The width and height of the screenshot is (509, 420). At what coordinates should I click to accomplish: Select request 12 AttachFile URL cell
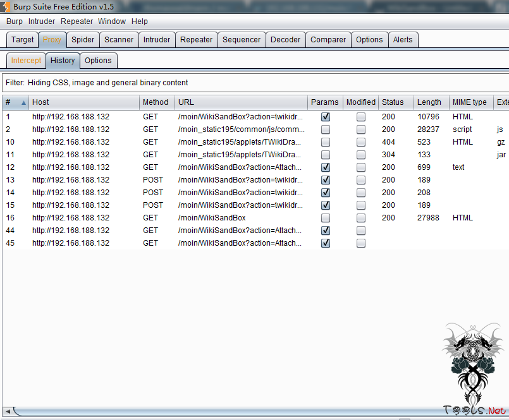(240, 167)
